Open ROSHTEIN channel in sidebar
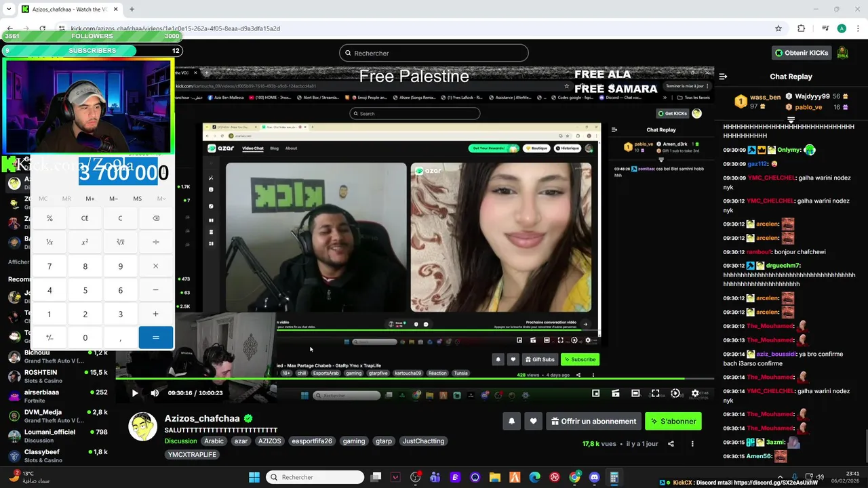 pos(58,376)
